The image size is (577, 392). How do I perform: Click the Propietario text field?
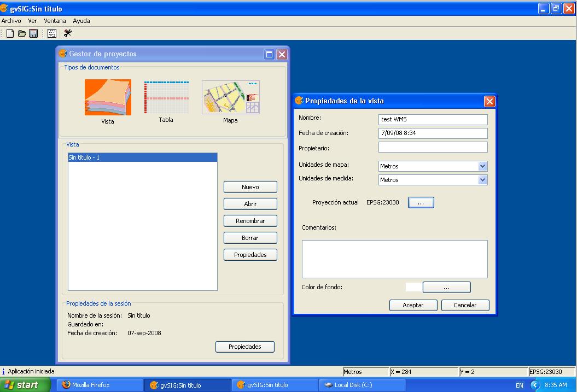[432, 147]
